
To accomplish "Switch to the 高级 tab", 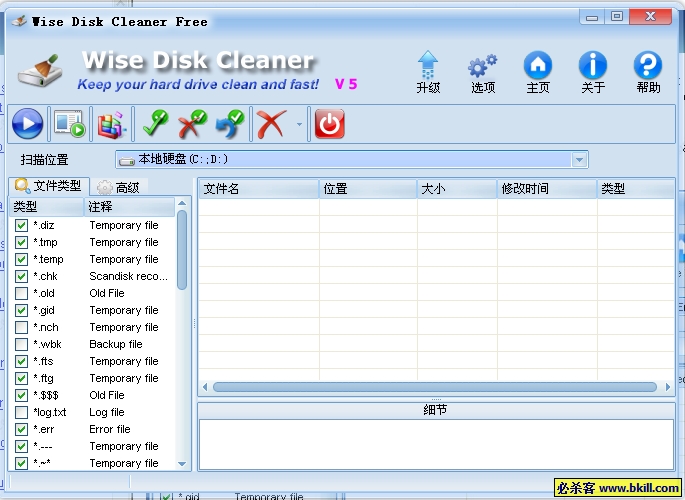I will [x=118, y=187].
